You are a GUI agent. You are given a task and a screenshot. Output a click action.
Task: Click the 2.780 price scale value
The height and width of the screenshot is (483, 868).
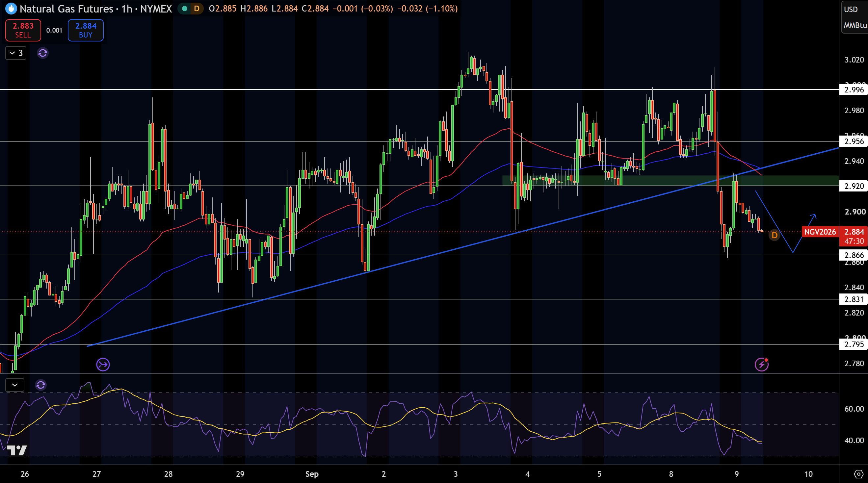pos(854,364)
